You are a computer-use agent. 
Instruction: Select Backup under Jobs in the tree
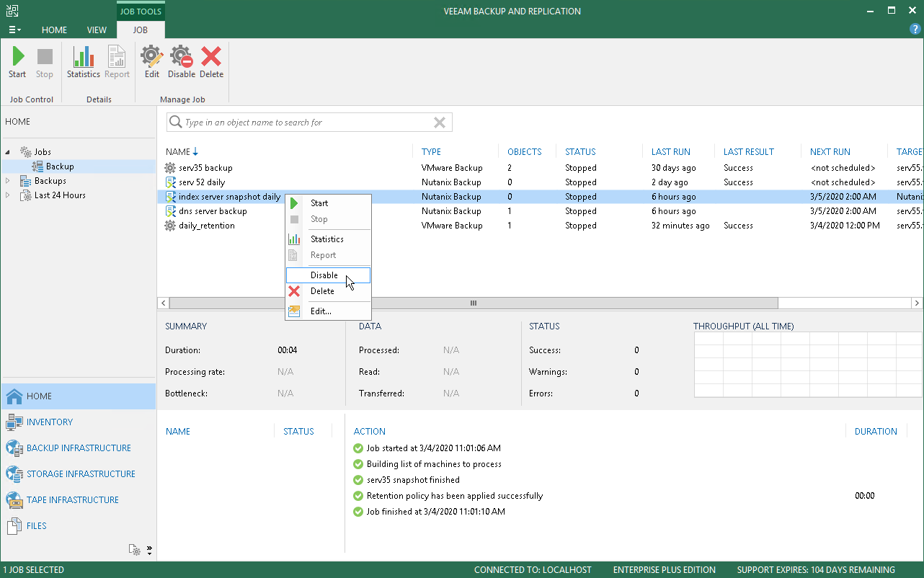tap(60, 166)
